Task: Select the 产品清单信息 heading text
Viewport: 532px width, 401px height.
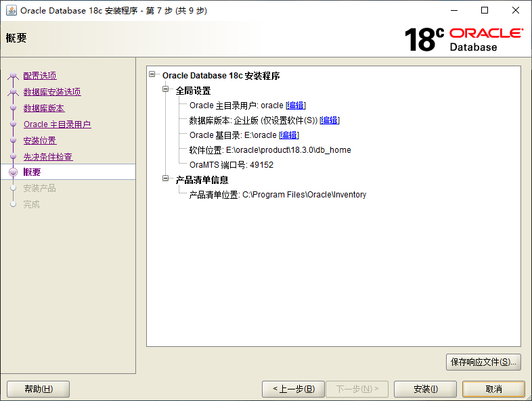Action: click(202, 180)
